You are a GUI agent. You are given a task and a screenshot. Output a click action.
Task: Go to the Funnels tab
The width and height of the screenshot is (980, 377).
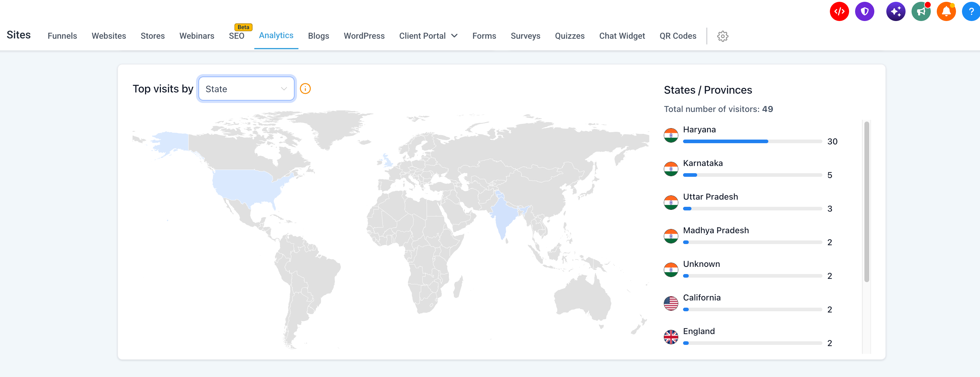(x=62, y=36)
